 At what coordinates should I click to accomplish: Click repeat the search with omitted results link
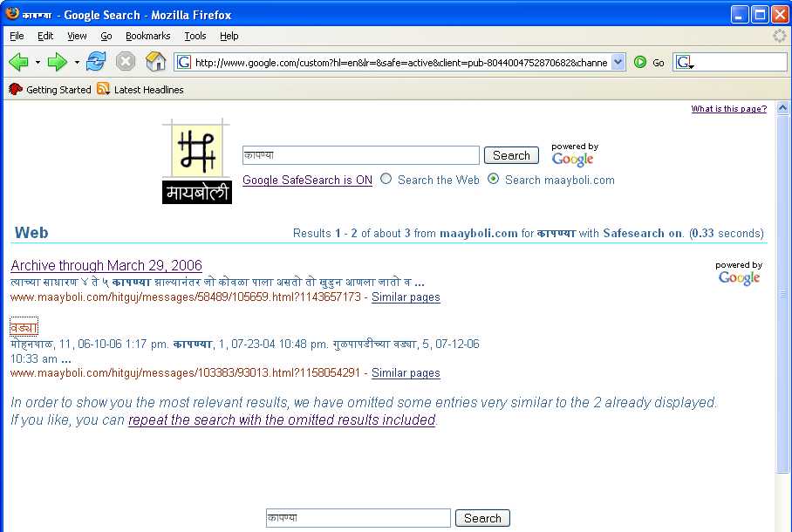tap(282, 419)
